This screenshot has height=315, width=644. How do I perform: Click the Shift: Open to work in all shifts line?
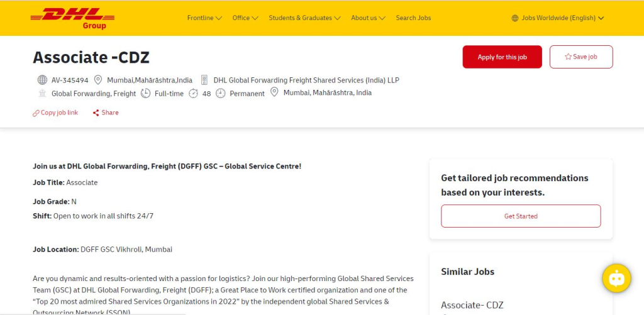pyautogui.click(x=93, y=216)
